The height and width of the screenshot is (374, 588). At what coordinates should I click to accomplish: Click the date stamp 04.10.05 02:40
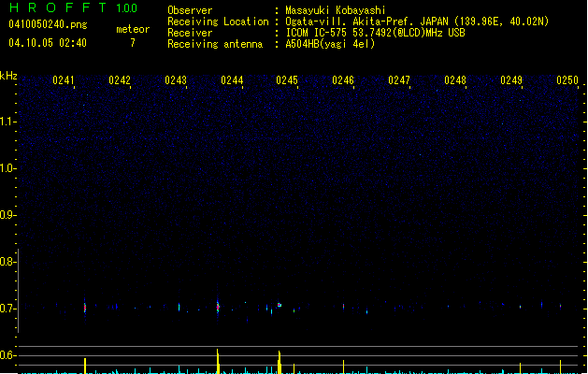[x=48, y=43]
